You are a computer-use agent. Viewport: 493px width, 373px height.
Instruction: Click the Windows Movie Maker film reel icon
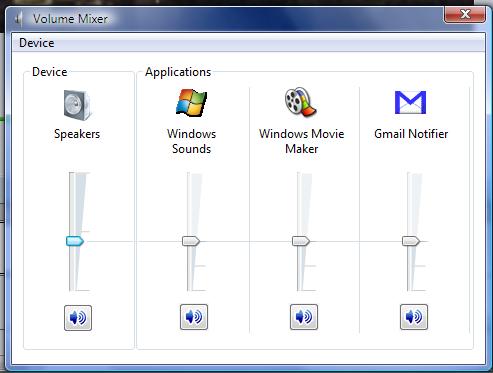(x=301, y=102)
